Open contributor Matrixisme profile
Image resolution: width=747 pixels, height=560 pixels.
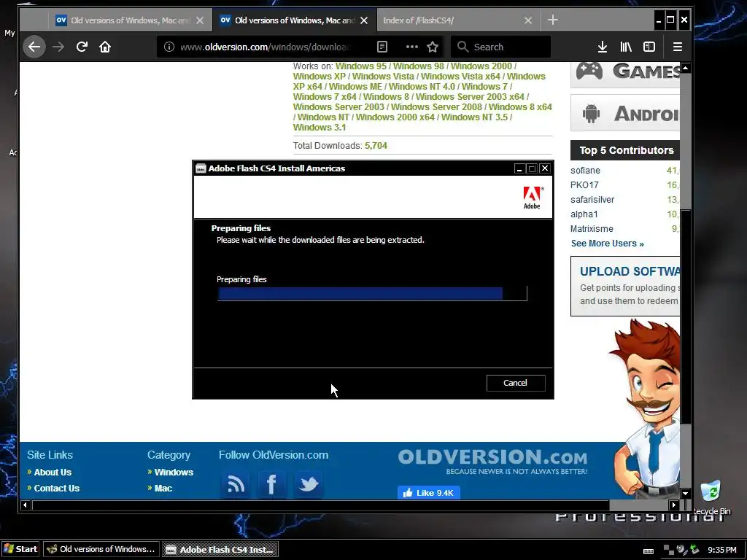point(592,228)
